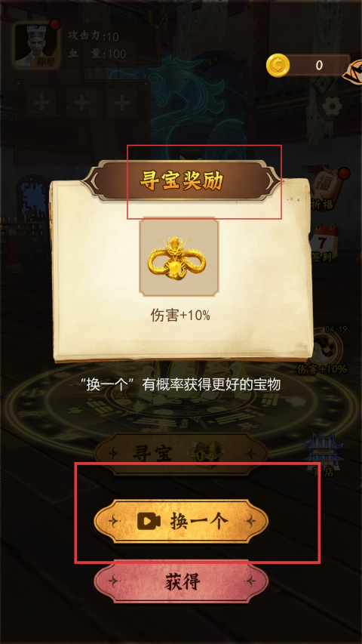
Task: Click the 寻宝 treasure hunt button
Action: click(181, 454)
